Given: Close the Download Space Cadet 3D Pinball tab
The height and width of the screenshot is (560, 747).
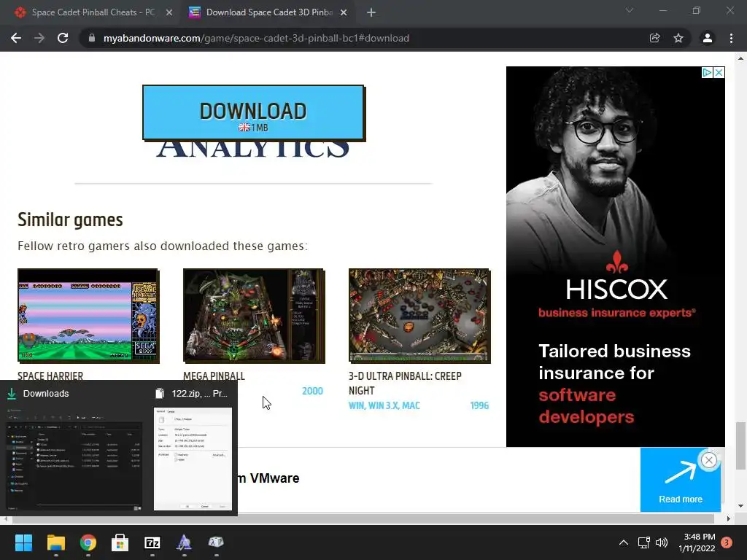Looking at the screenshot, I should (x=344, y=13).
